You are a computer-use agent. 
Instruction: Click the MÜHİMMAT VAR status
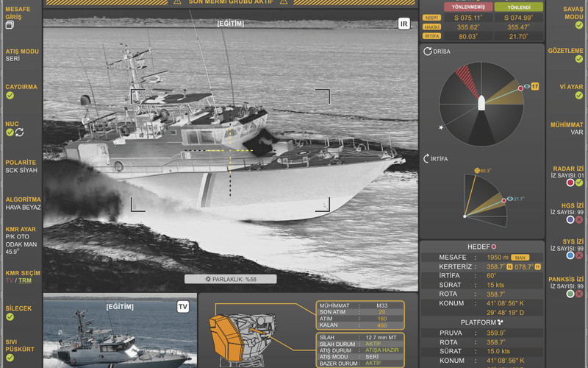click(x=577, y=132)
